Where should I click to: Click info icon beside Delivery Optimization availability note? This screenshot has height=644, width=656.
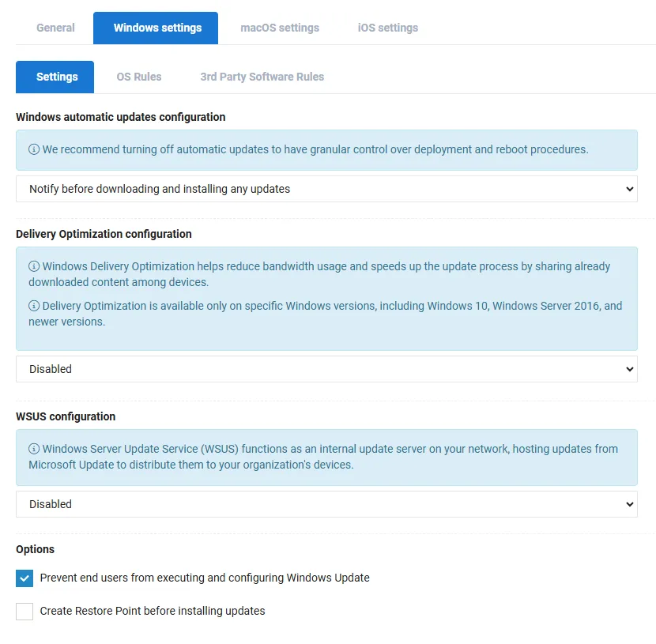coord(34,306)
